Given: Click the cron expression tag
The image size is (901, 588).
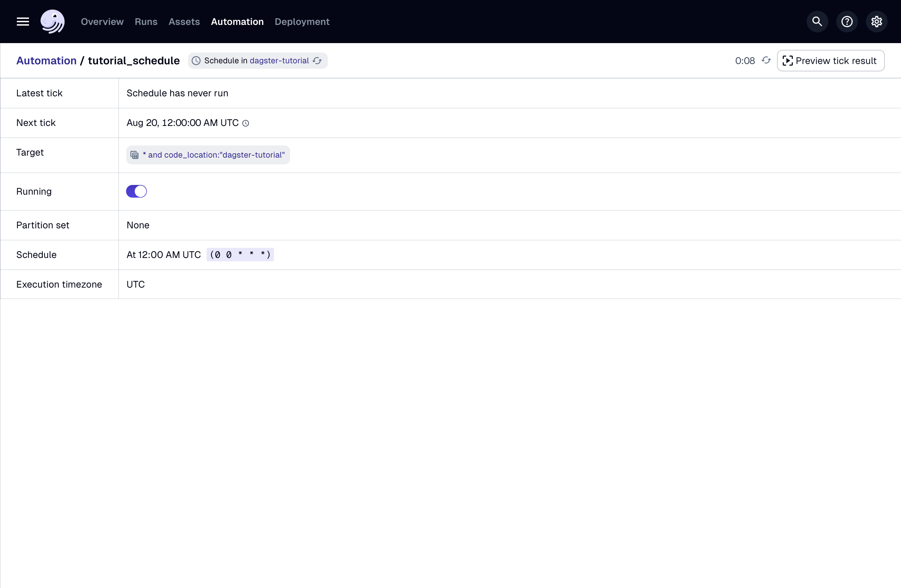Looking at the screenshot, I should click(x=240, y=255).
